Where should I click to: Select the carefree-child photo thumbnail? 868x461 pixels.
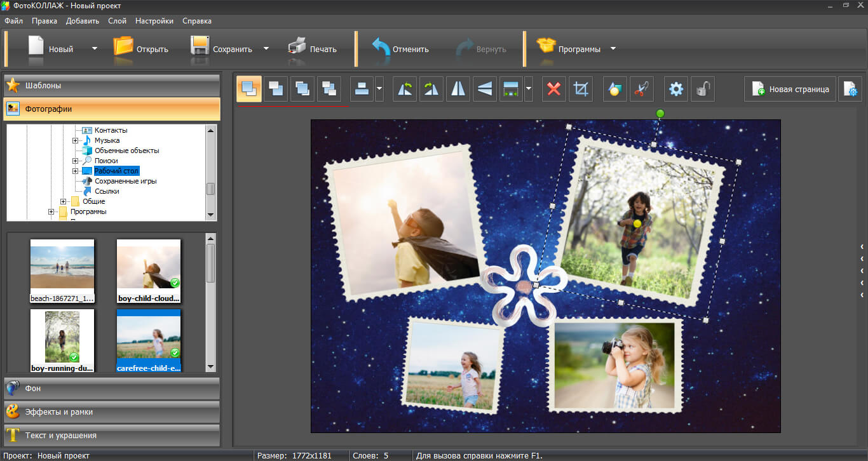pyautogui.click(x=149, y=340)
